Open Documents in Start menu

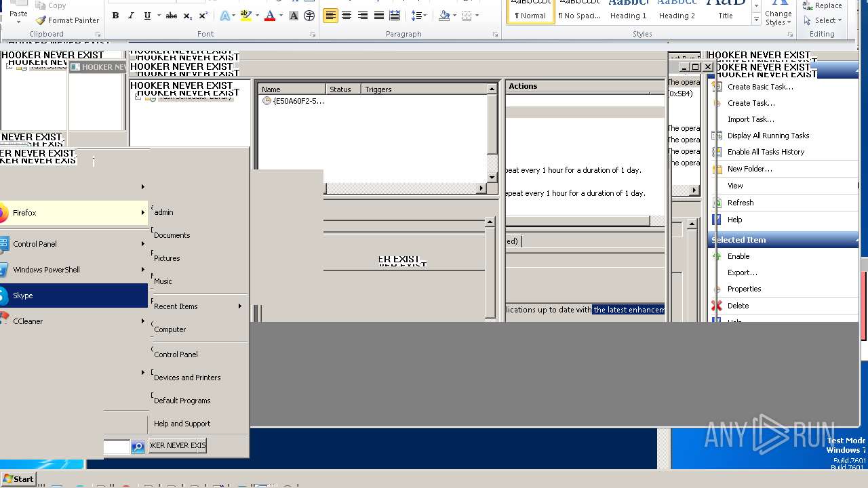[x=172, y=235]
